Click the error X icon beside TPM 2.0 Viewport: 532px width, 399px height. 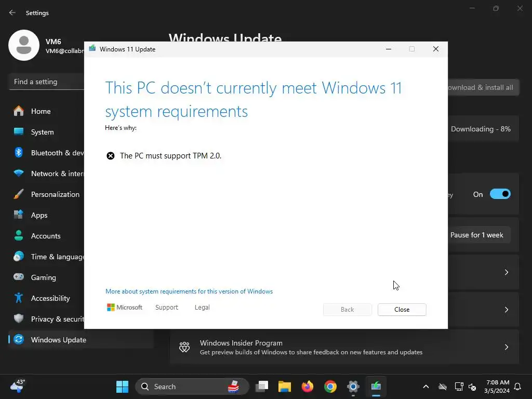pos(110,156)
